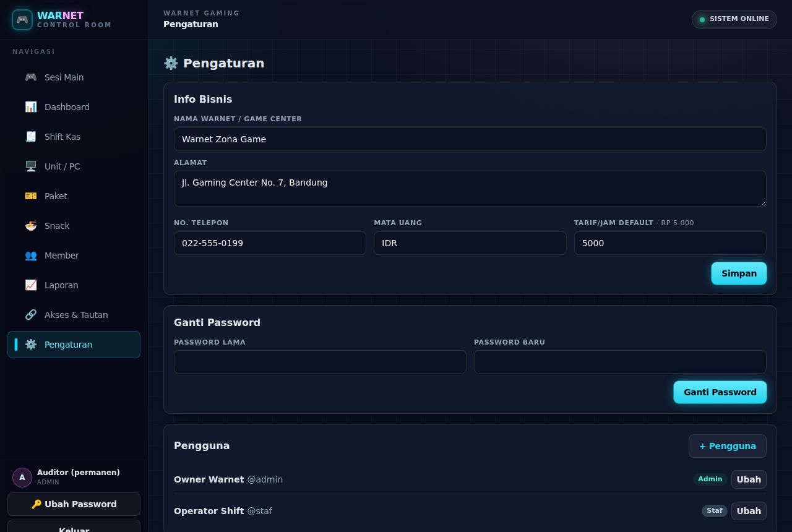The width and height of the screenshot is (792, 532).
Task: Click the Alamat textarea resize handle
Action: [762, 202]
